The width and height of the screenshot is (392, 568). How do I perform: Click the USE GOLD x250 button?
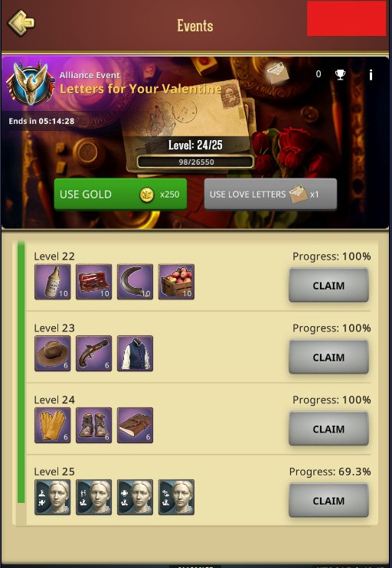121,194
